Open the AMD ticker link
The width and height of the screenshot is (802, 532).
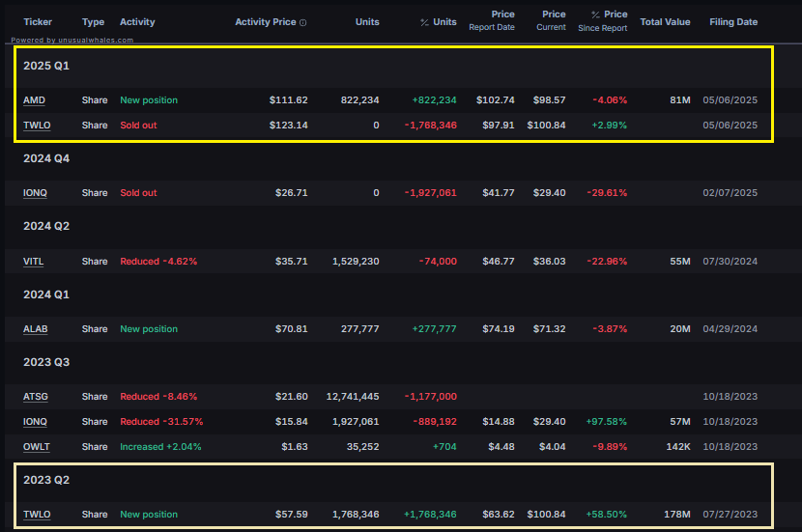coord(34,100)
